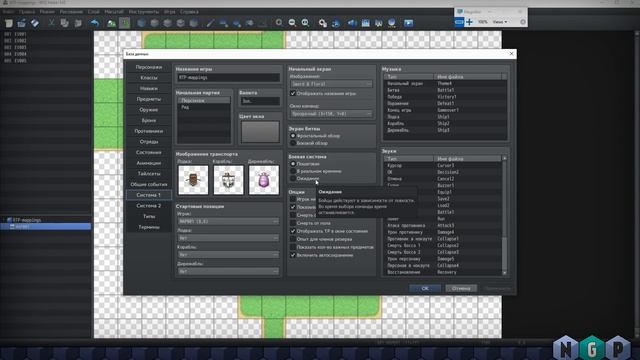640x360 pixels.
Task: Open the 'Инструменты' menu in menu bar
Action: click(144, 12)
